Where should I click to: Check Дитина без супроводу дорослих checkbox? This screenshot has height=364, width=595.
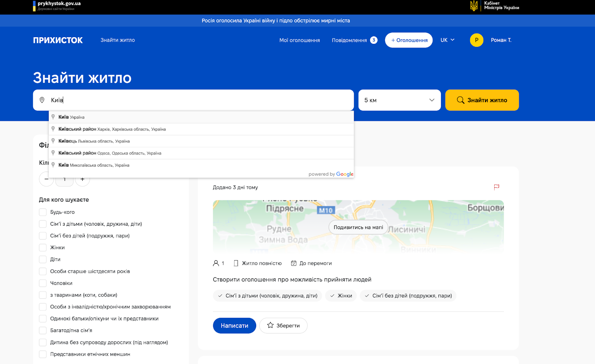[x=43, y=342]
